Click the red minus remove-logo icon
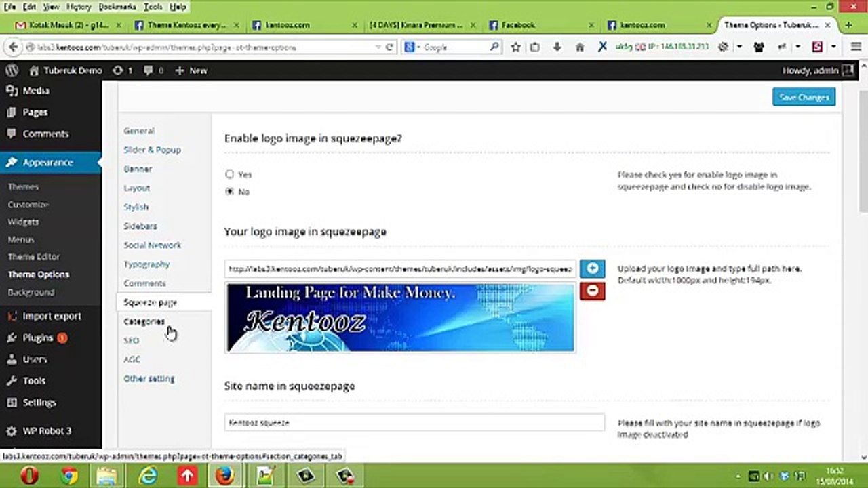The height and width of the screenshot is (488, 868). 592,291
